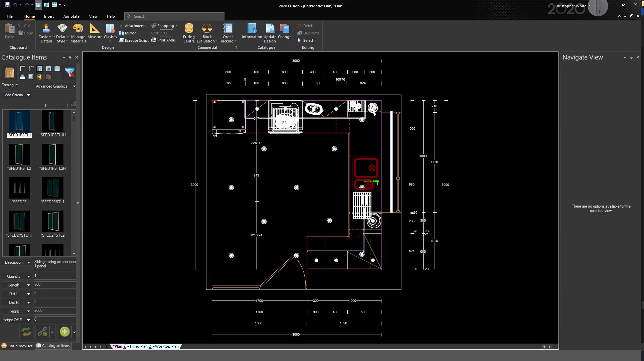This screenshot has height=361, width=644.
Task: Click the link item chain icon
Action: pyautogui.click(x=42, y=332)
